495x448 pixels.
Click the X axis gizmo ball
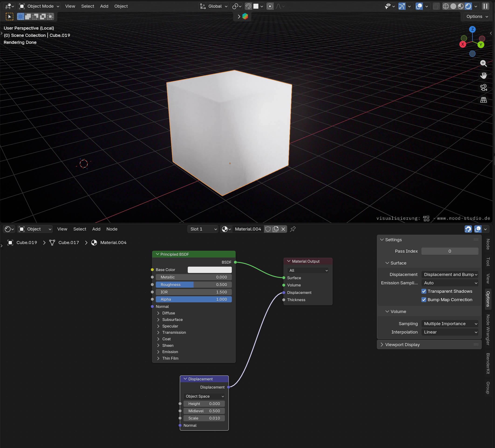tap(463, 44)
